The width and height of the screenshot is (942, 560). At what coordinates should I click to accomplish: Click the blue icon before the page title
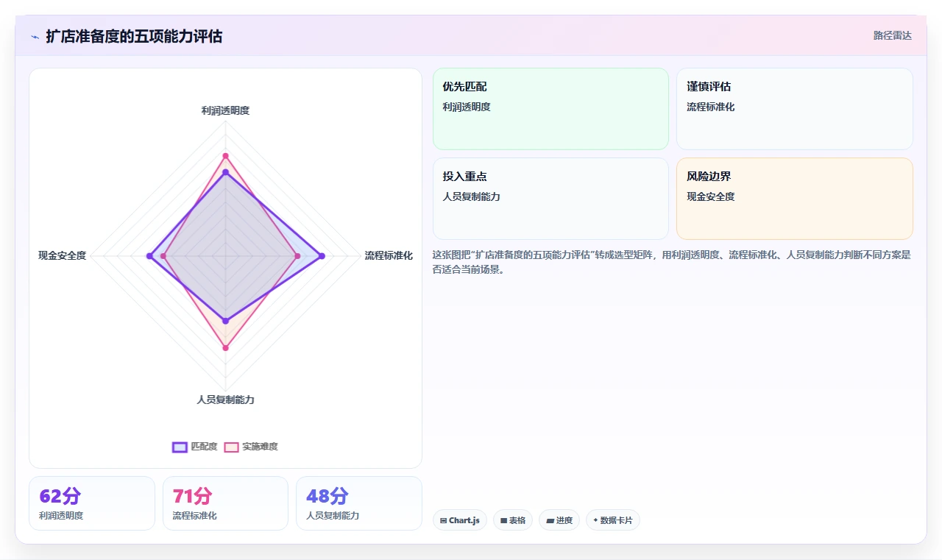pos(35,37)
